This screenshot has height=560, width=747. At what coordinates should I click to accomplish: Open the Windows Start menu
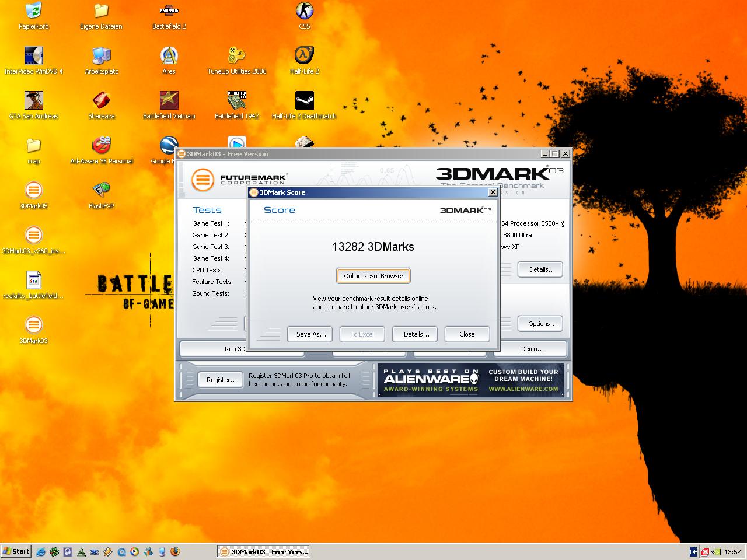pyautogui.click(x=16, y=551)
